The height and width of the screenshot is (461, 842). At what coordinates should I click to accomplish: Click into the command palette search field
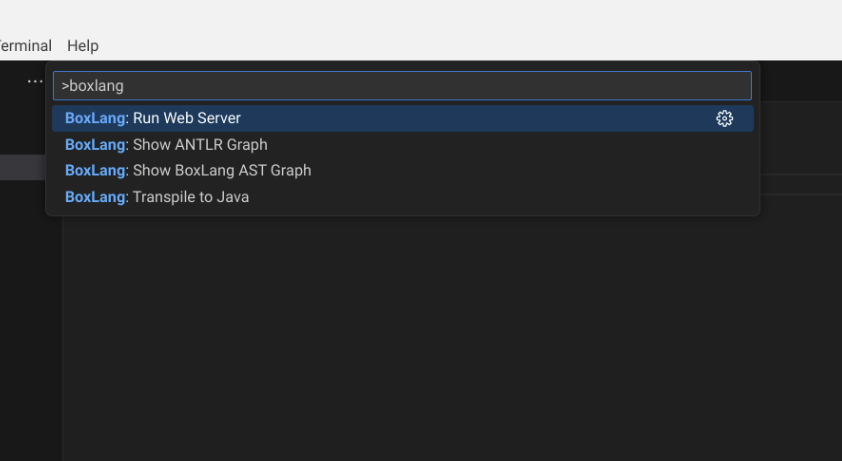400,86
